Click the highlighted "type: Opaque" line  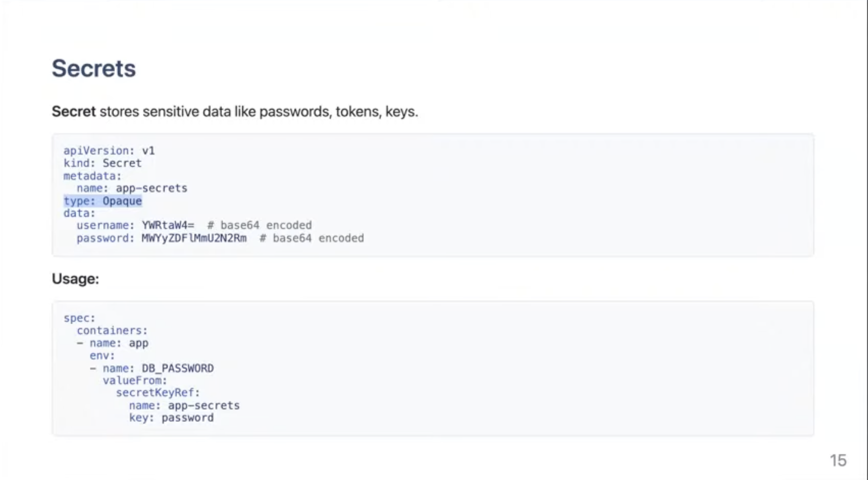point(103,201)
